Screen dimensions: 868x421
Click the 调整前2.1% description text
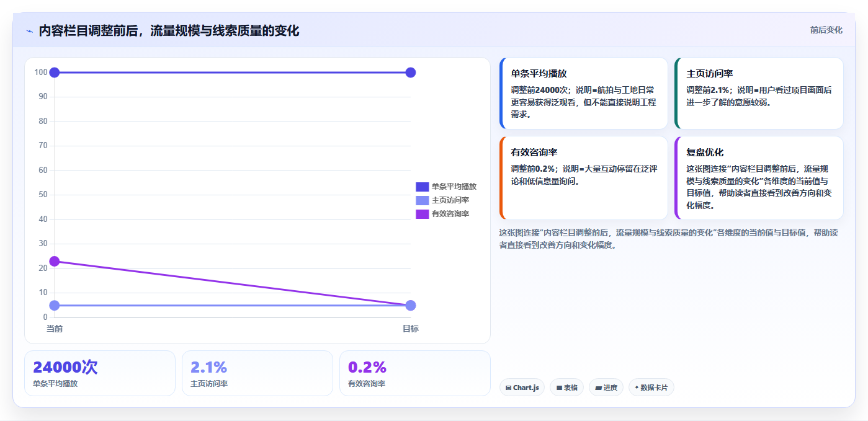pos(759,96)
